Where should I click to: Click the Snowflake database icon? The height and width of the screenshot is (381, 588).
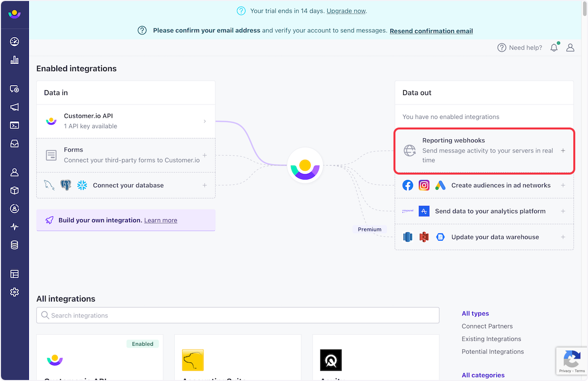(x=82, y=185)
